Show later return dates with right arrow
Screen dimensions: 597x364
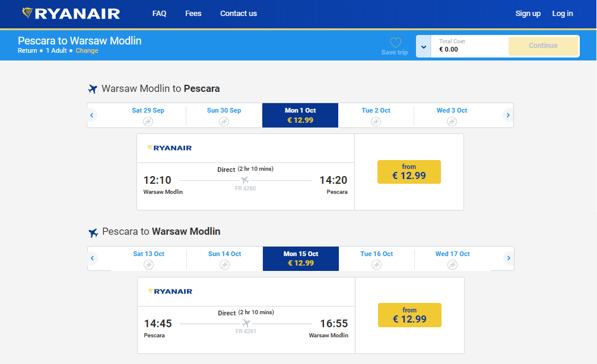point(509,258)
